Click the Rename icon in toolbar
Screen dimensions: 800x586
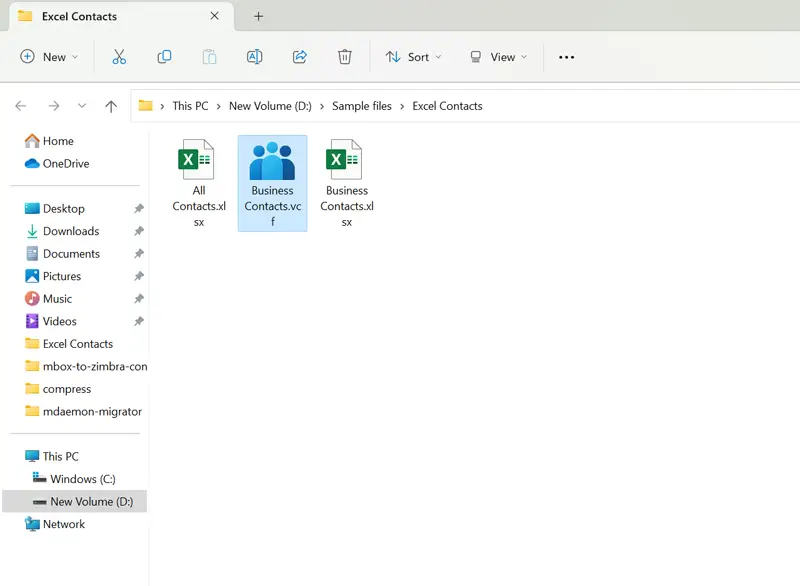[x=254, y=57]
